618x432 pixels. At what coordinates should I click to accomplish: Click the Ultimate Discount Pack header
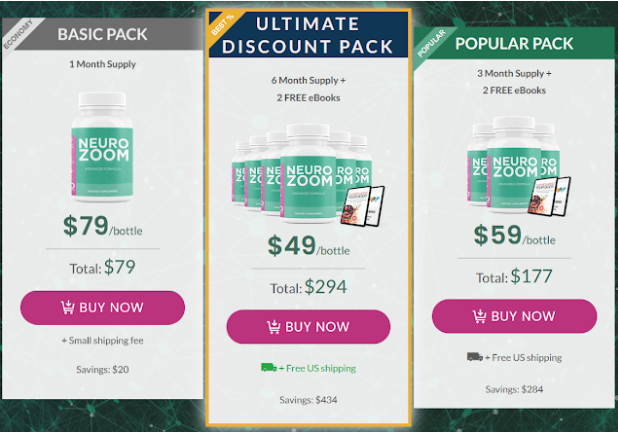[308, 35]
